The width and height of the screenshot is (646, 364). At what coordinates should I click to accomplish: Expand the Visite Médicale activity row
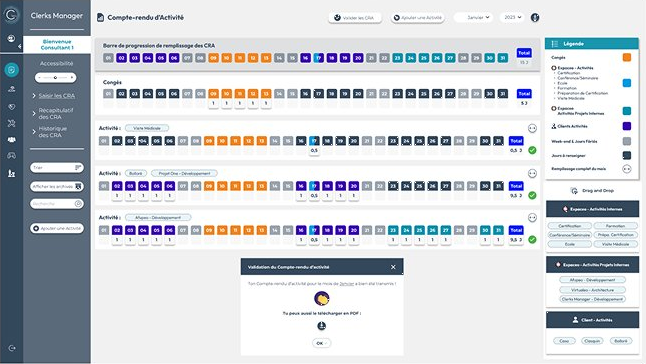(x=532, y=128)
